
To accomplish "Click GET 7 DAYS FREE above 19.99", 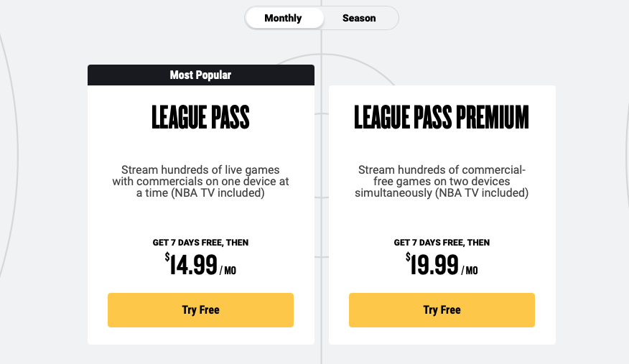I will [x=442, y=243].
